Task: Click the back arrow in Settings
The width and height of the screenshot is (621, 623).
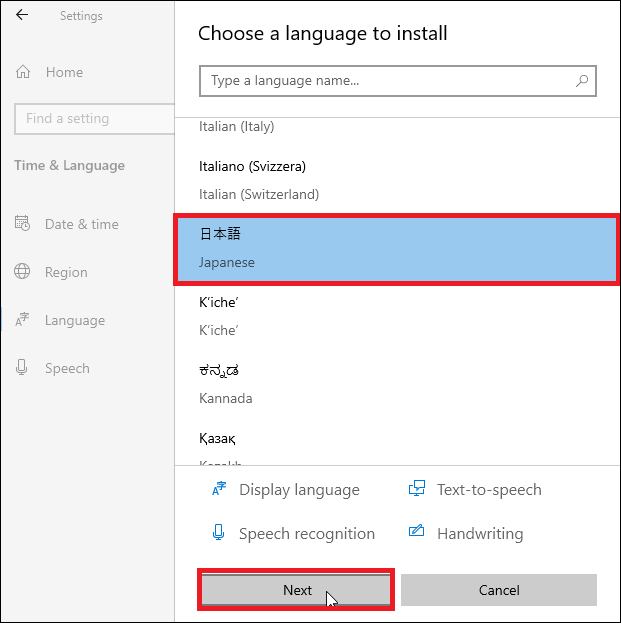Action: click(22, 15)
